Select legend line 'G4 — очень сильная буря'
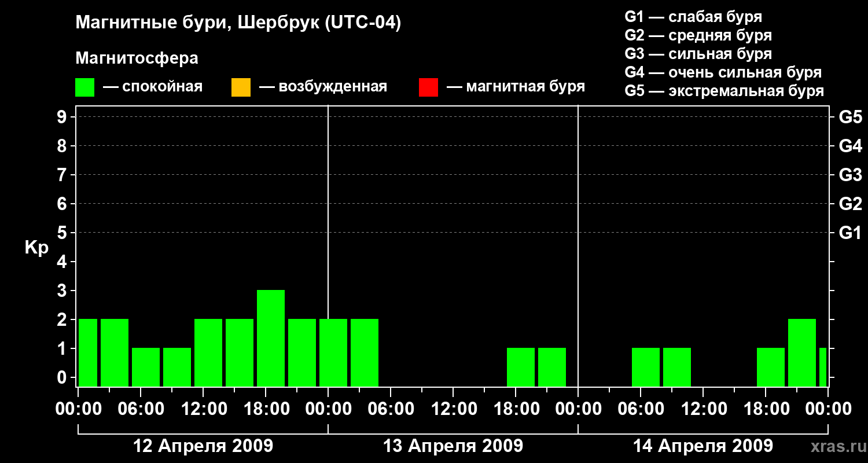 [723, 72]
